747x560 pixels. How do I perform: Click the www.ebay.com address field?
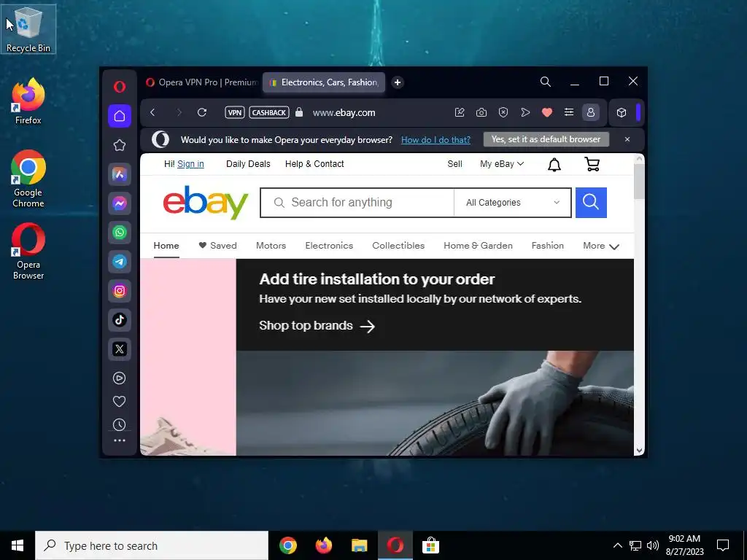pos(344,113)
